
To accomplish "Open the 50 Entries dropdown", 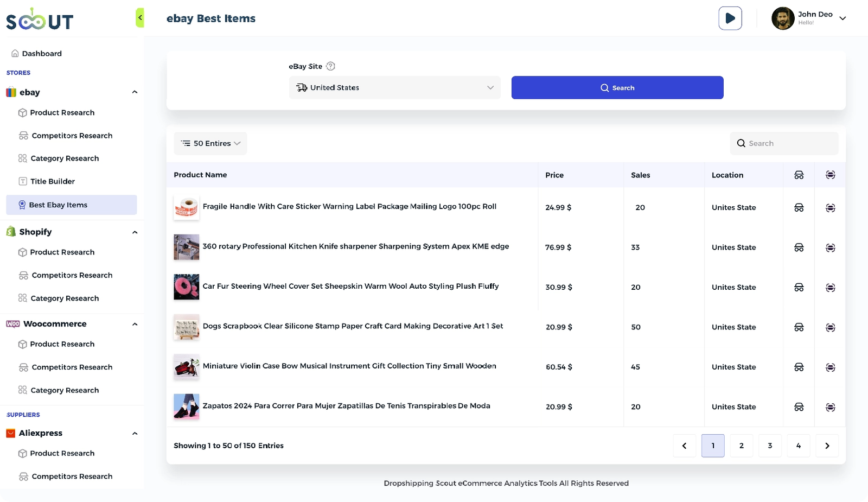I will click(210, 143).
